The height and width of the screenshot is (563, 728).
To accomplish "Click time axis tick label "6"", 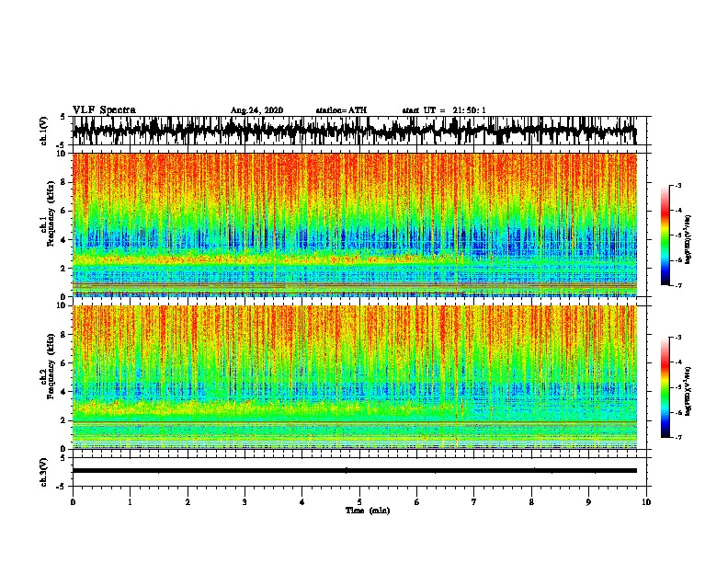I will (417, 502).
